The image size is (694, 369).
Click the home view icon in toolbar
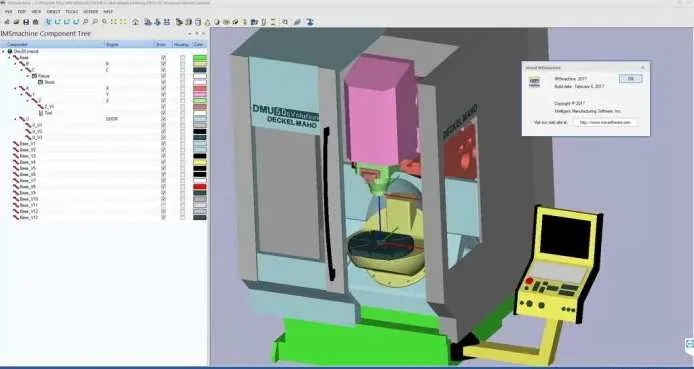(x=135, y=22)
